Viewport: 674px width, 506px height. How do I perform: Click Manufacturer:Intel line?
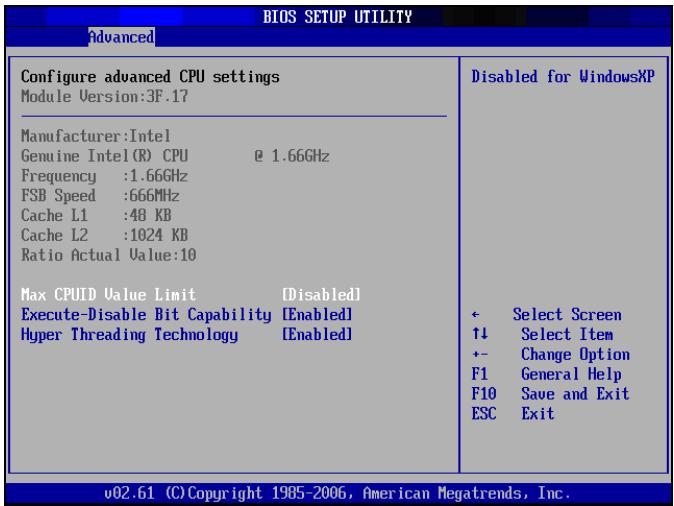pos(96,136)
